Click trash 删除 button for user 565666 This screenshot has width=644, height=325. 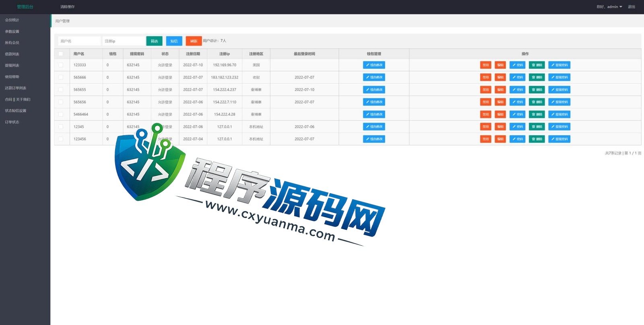point(537,77)
